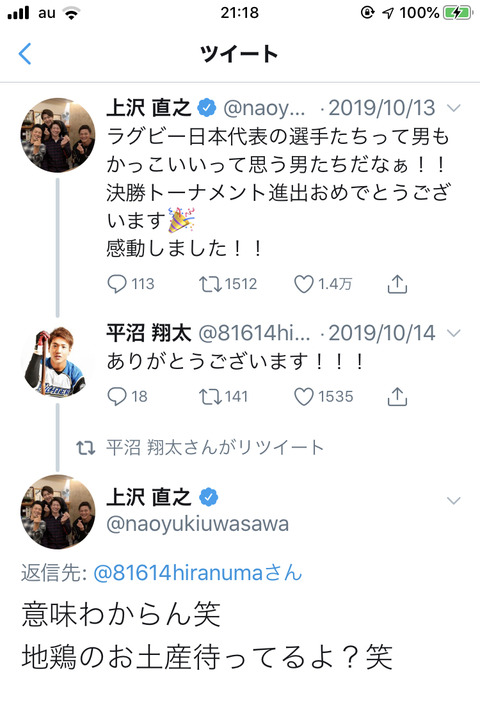Open options chevron on 2019/10/14 tweet
Screen dimensions: 480x701
click(454, 333)
